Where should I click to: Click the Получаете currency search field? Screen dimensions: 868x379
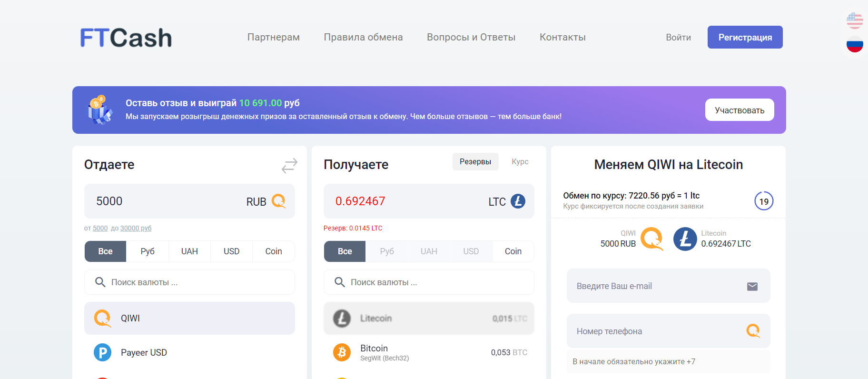[x=429, y=282]
